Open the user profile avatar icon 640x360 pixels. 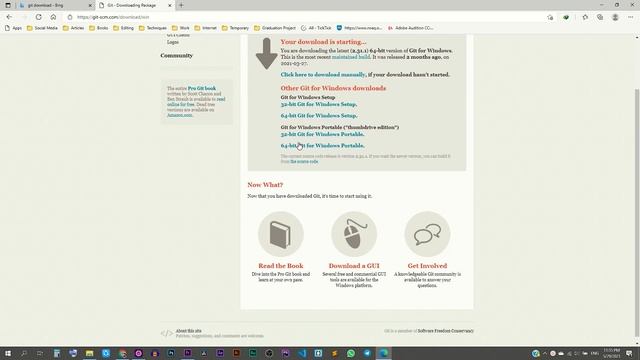pyautogui.click(x=615, y=17)
